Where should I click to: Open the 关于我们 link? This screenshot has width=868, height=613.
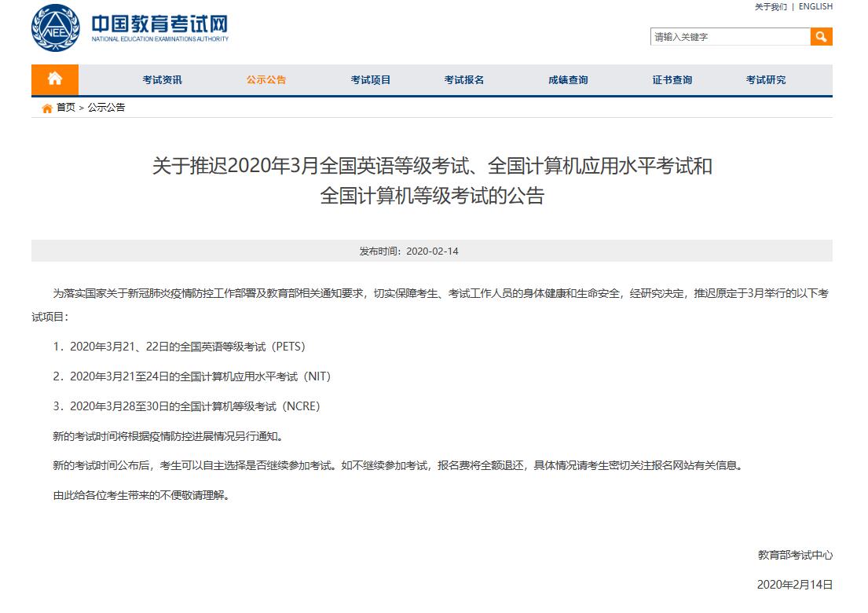(x=770, y=7)
